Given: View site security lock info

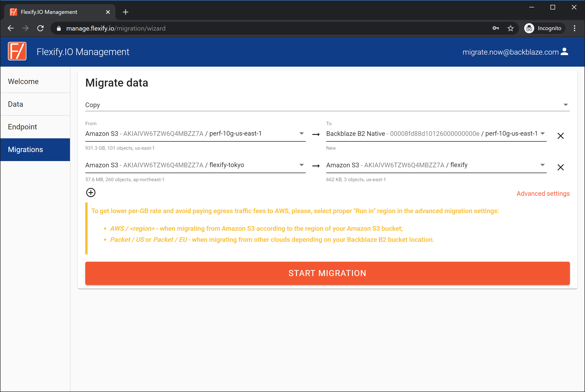Looking at the screenshot, I should pos(59,28).
